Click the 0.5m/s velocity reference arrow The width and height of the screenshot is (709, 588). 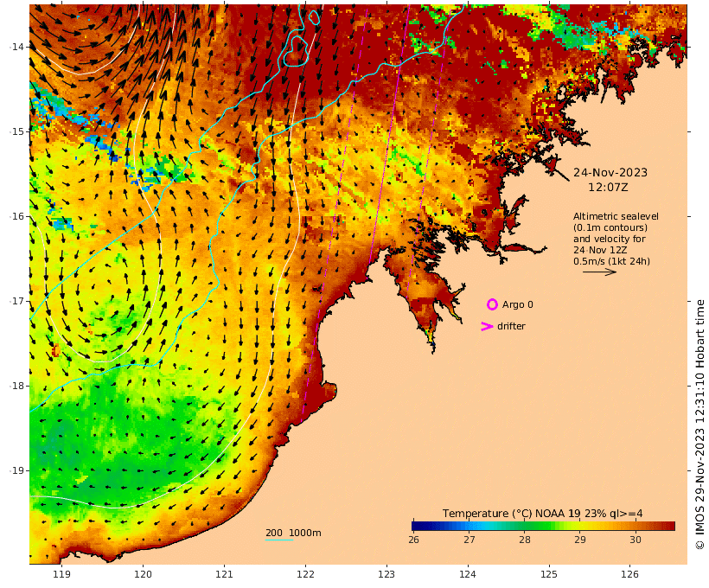point(599,272)
